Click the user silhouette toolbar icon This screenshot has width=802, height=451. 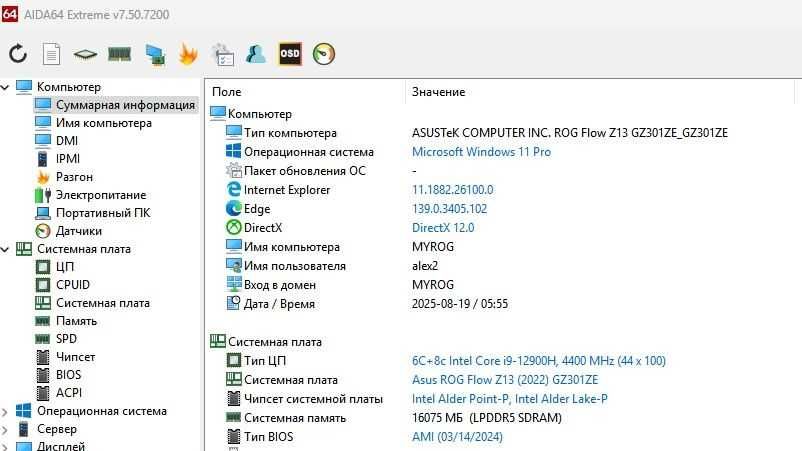(256, 53)
